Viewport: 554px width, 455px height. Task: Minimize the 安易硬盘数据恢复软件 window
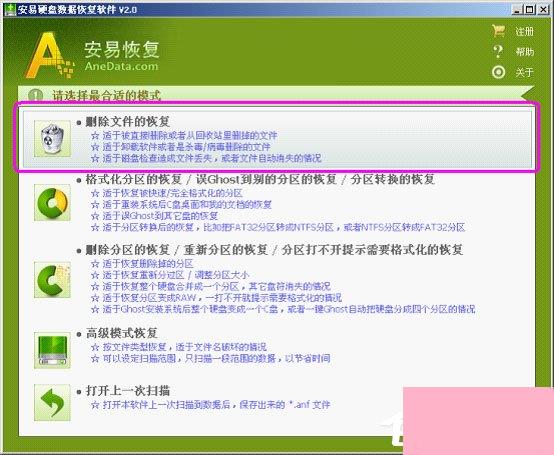tap(517, 9)
